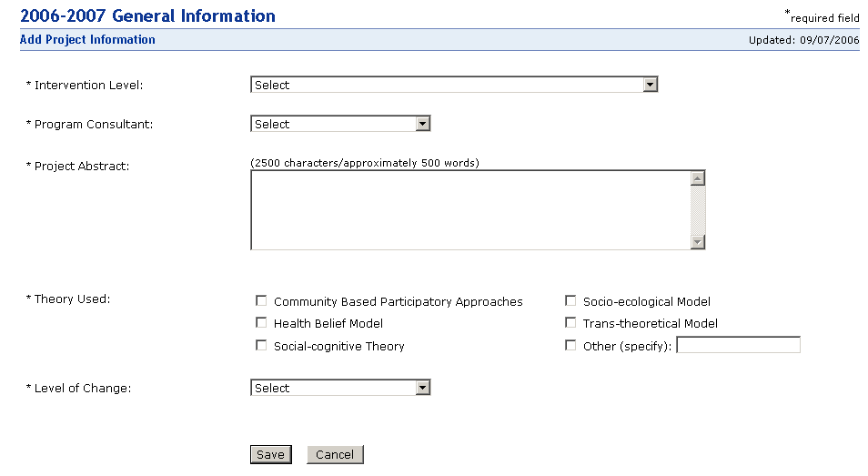Click the abstract scrollbar track
This screenshot has width=868, height=476.
(x=698, y=209)
